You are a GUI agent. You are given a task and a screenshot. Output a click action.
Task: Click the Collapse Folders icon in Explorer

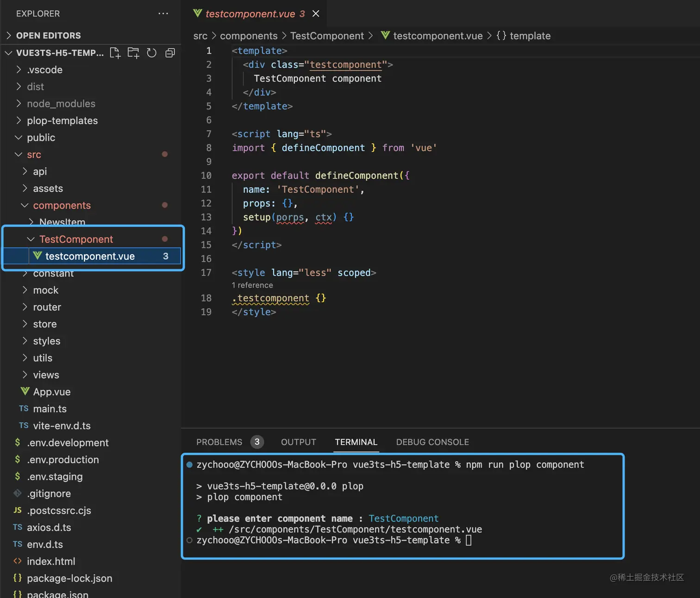tap(169, 53)
